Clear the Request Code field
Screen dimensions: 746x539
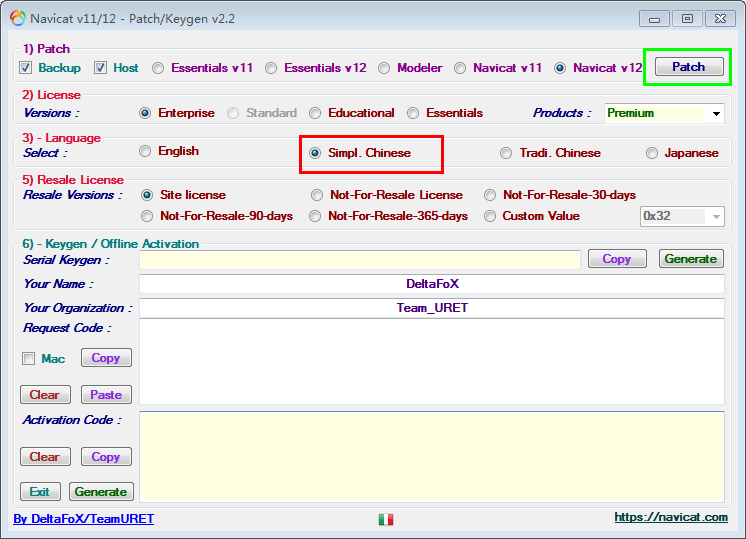45,395
